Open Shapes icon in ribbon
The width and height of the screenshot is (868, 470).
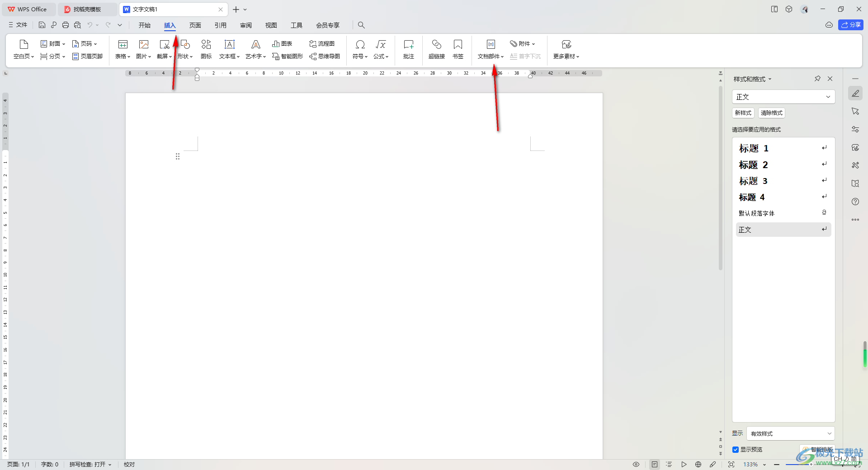tap(185, 44)
